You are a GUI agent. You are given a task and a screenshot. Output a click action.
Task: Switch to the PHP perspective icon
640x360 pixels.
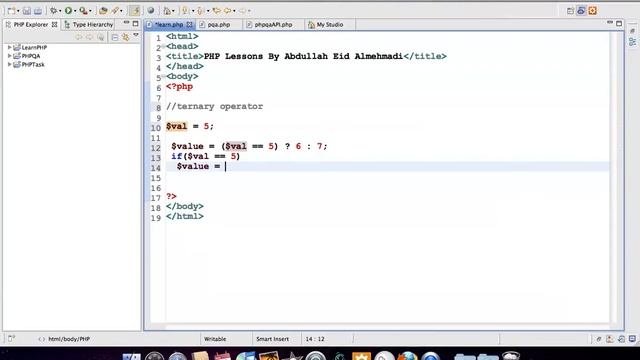click(x=581, y=11)
